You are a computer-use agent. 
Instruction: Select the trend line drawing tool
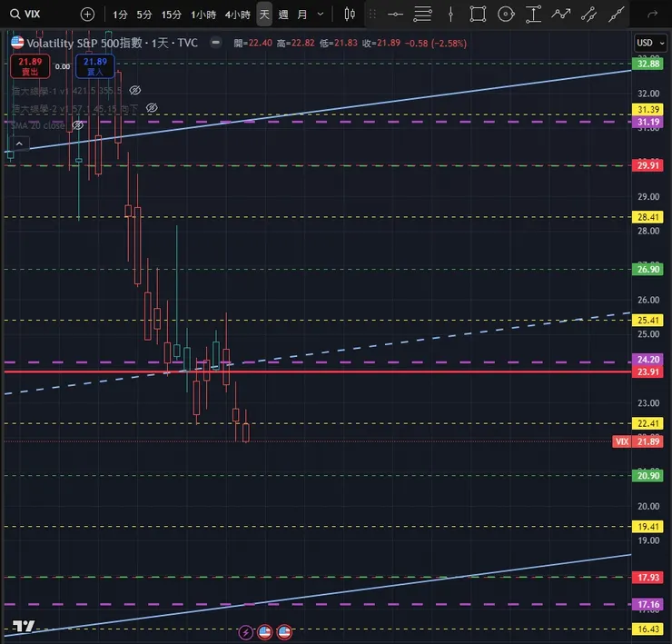click(x=617, y=15)
